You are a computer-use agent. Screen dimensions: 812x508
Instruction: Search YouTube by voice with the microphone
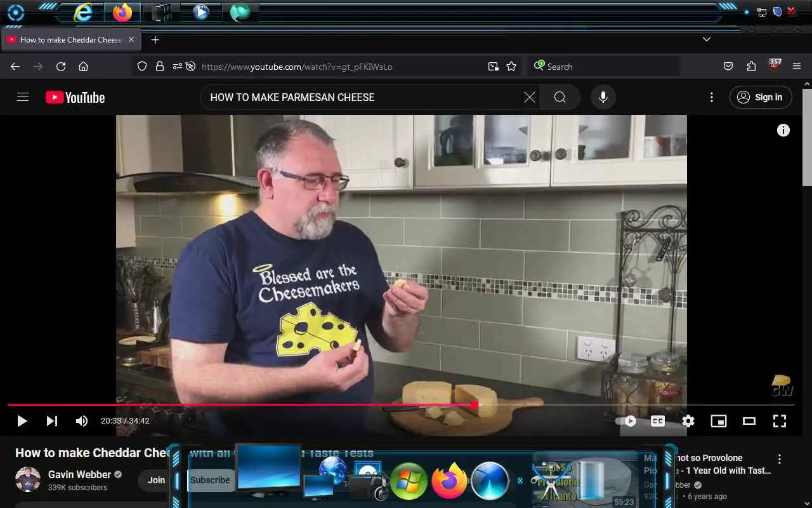pos(603,97)
